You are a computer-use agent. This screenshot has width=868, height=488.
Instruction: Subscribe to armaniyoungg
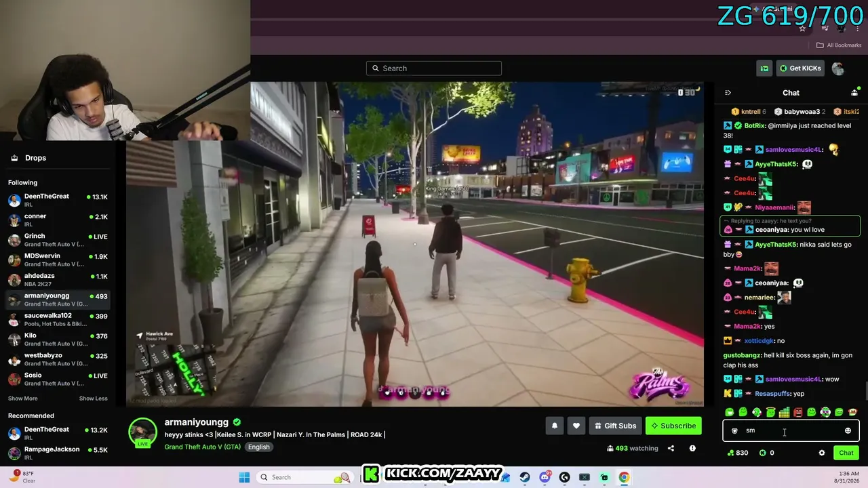click(673, 426)
